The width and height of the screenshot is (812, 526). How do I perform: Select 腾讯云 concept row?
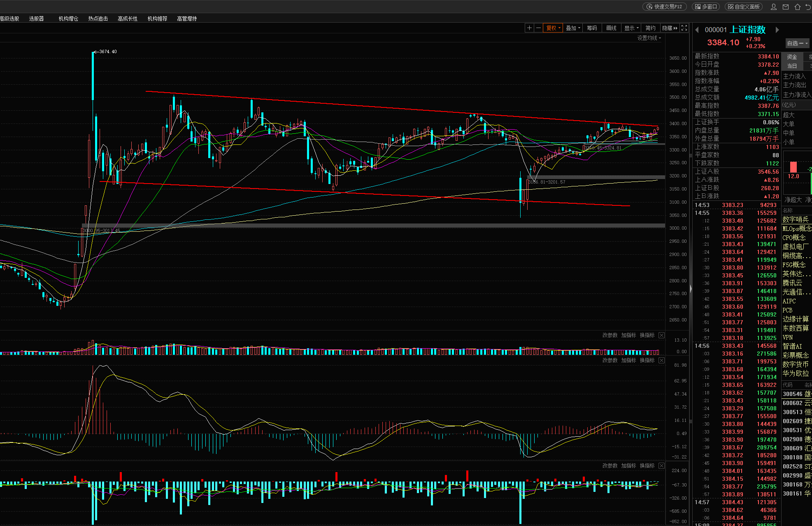796,283
